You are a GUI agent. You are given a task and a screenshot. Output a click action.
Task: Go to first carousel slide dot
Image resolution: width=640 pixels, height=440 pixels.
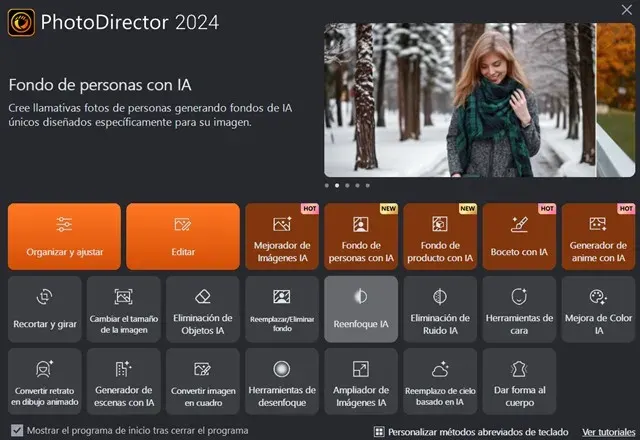click(327, 185)
